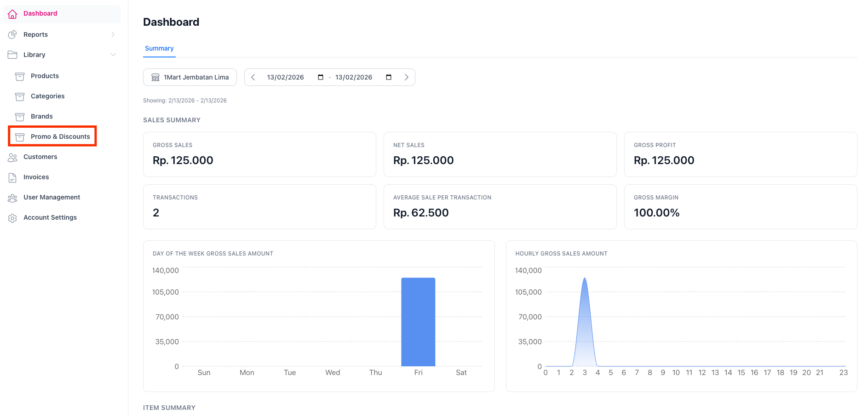Click the start date 13/02/2026 field
868x415 pixels.
(285, 77)
